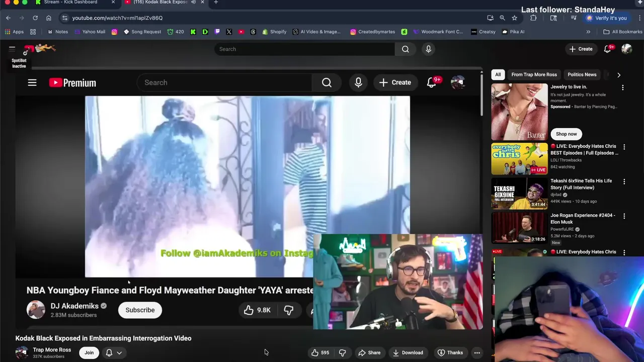Click the Join membership button

pyautogui.click(x=89, y=352)
